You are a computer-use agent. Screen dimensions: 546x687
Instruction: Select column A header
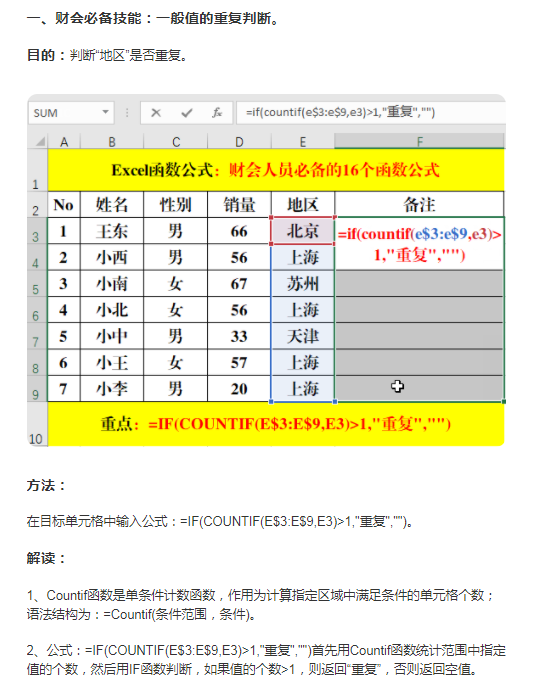point(64,142)
